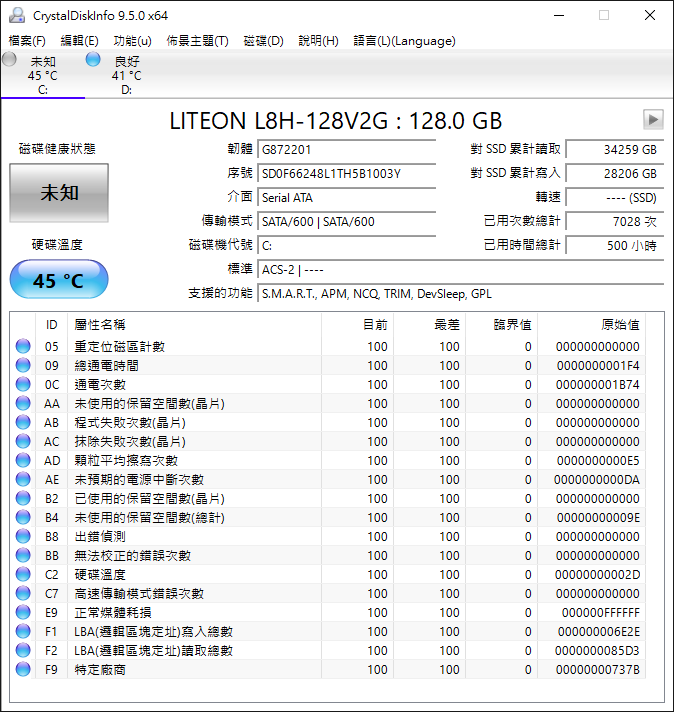Open the 功能(u) menu
The image size is (674, 712).
132,41
